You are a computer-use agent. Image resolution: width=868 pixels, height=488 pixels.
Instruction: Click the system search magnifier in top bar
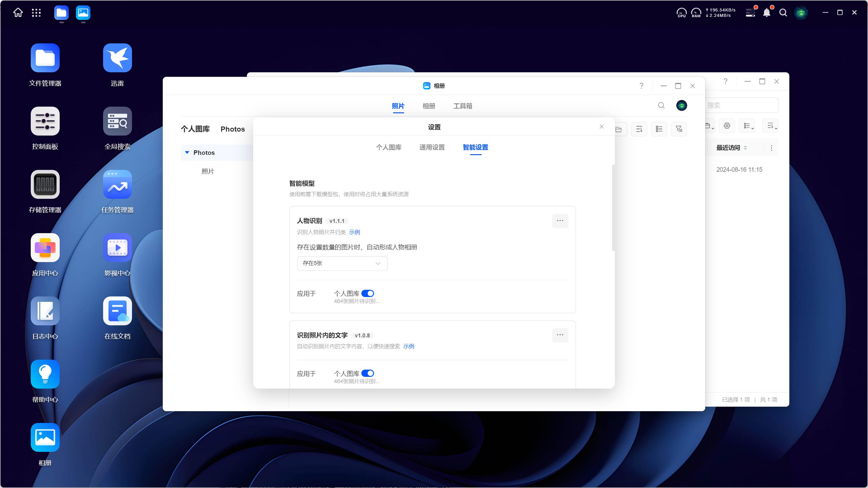tap(783, 13)
